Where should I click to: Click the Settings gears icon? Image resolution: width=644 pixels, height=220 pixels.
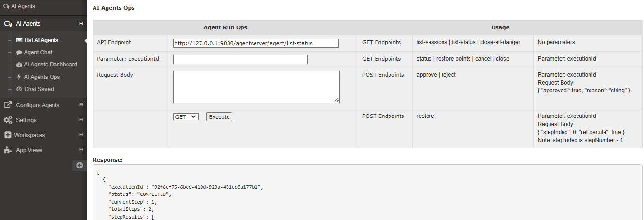tap(8, 120)
